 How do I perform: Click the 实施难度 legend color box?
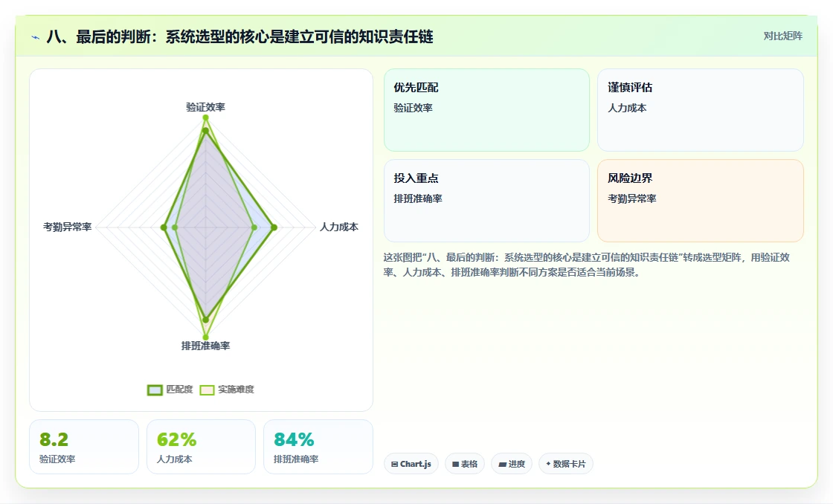[208, 390]
